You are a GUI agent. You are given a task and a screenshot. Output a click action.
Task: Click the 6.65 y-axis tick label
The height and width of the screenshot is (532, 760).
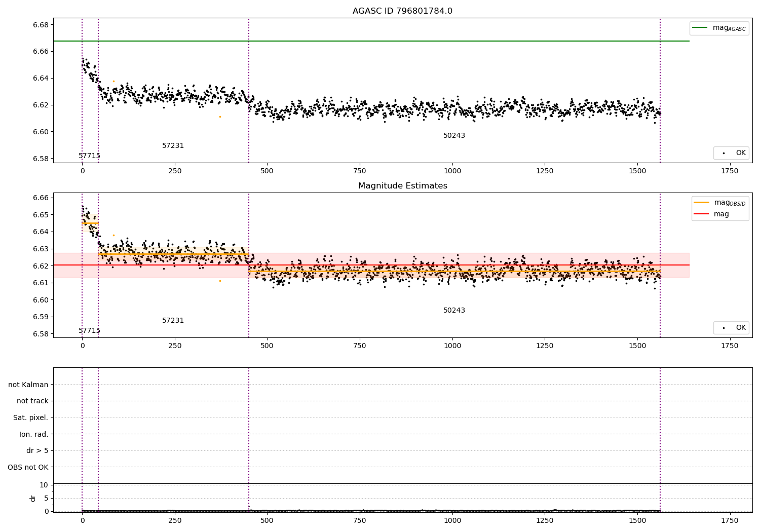point(41,215)
